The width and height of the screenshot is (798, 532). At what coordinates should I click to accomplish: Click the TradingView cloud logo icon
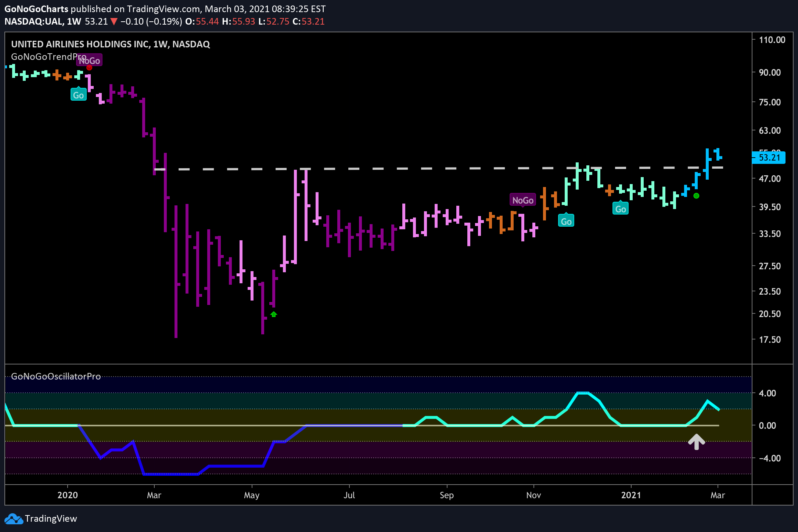tap(13, 519)
